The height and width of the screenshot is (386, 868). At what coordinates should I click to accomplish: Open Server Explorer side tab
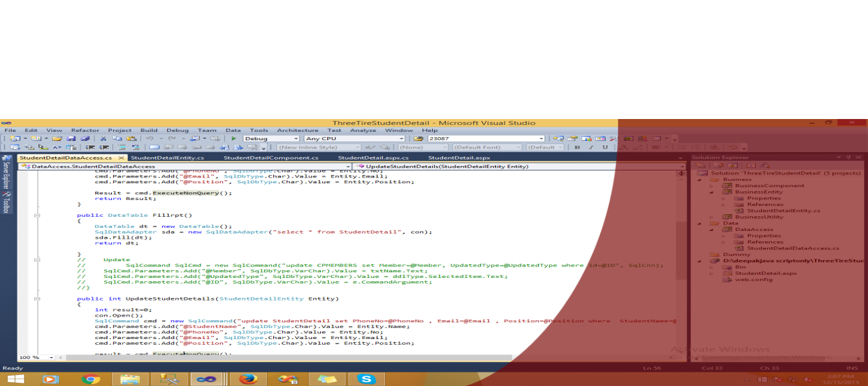pos(6,173)
